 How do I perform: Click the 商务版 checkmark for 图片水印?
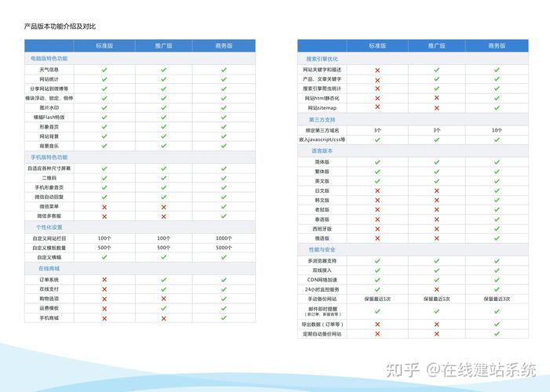[224, 107]
